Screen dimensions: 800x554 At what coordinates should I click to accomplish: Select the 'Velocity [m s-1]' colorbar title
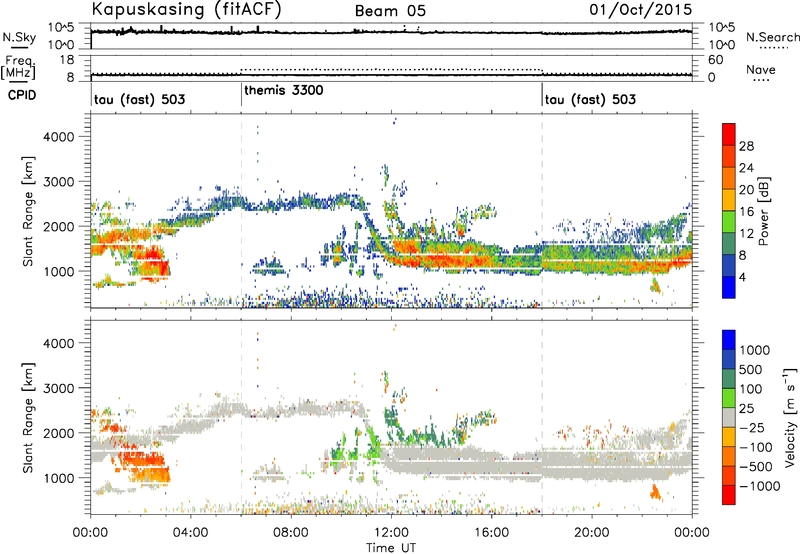pos(790,417)
